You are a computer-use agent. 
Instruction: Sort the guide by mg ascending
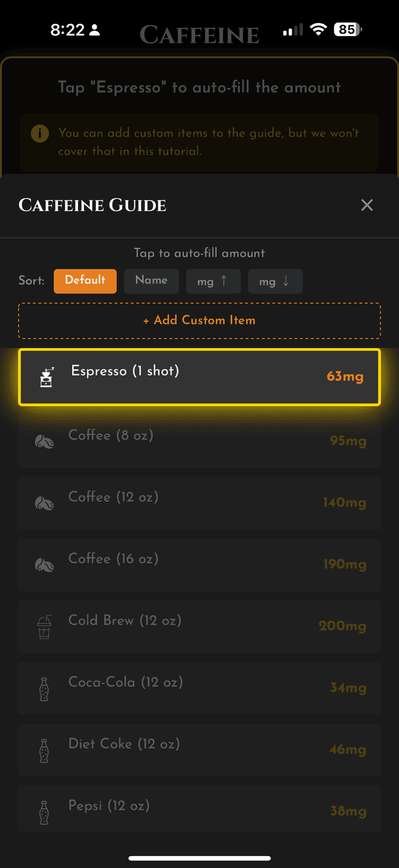[213, 281]
